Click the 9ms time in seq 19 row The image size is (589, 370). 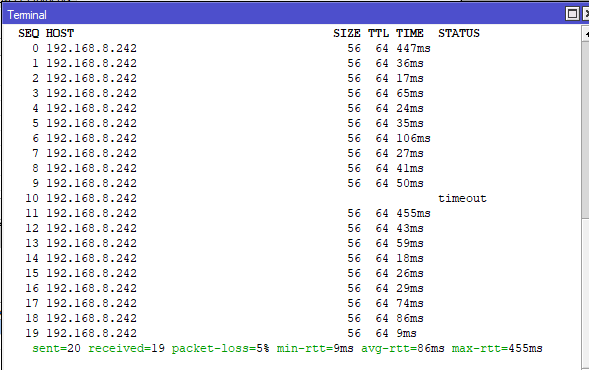(406, 334)
